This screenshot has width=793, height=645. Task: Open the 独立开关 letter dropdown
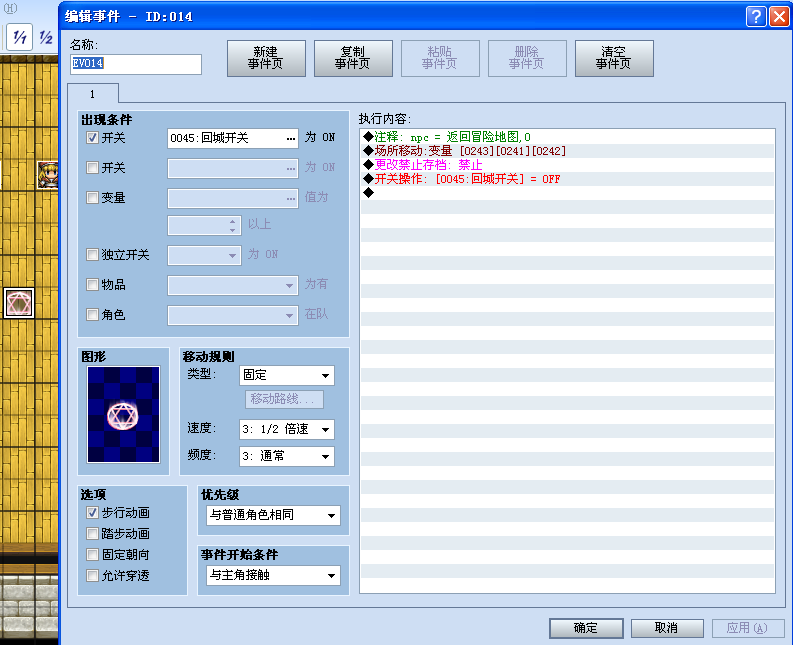(x=204, y=255)
